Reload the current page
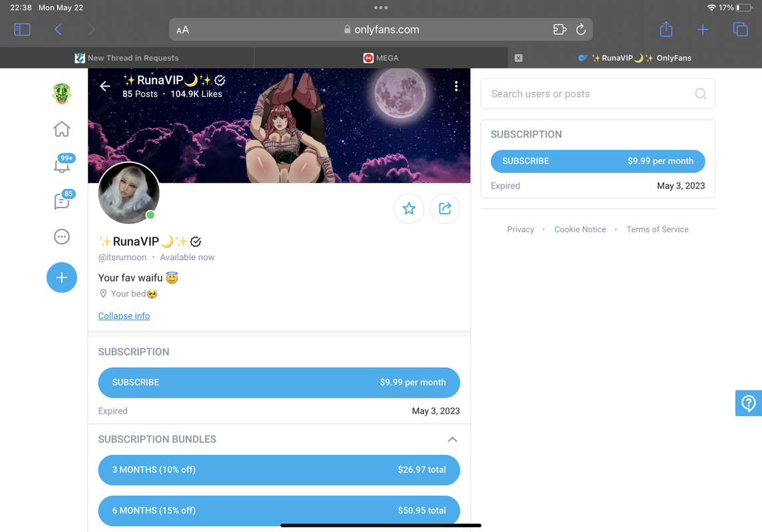762x532 pixels. 581,30
